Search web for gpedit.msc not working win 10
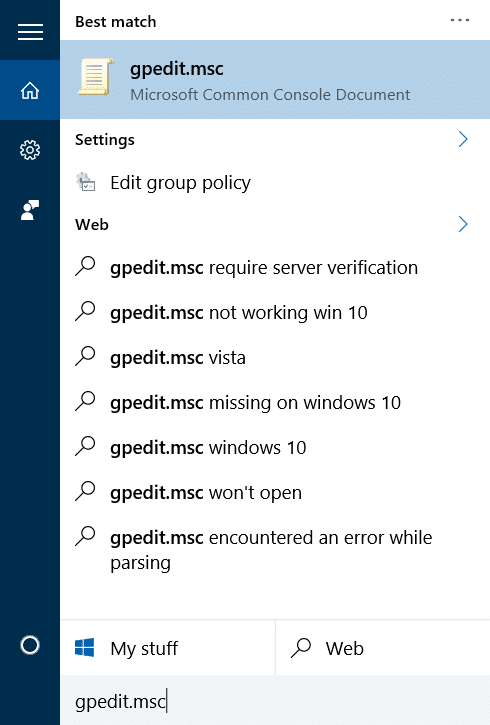The width and height of the screenshot is (490, 725). tap(275, 313)
